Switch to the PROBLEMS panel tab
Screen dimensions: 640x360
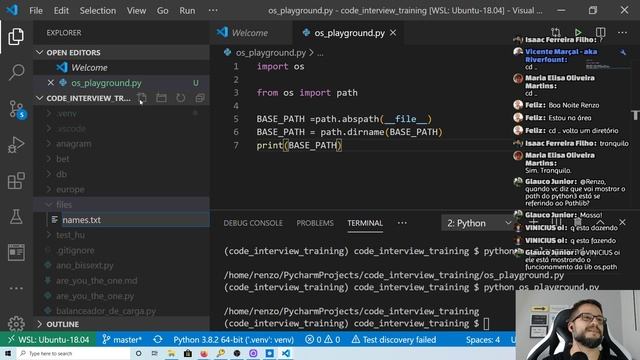pos(315,223)
